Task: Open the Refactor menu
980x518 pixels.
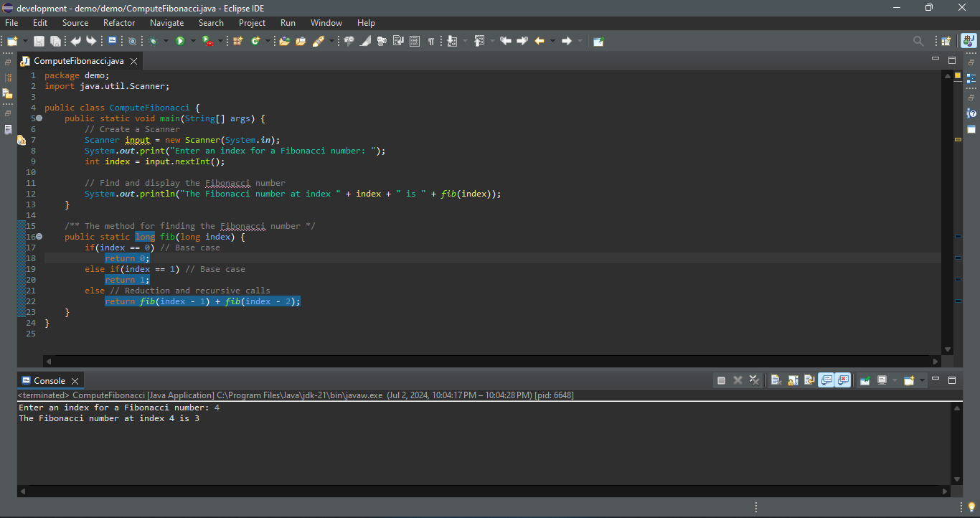Action: [x=119, y=23]
